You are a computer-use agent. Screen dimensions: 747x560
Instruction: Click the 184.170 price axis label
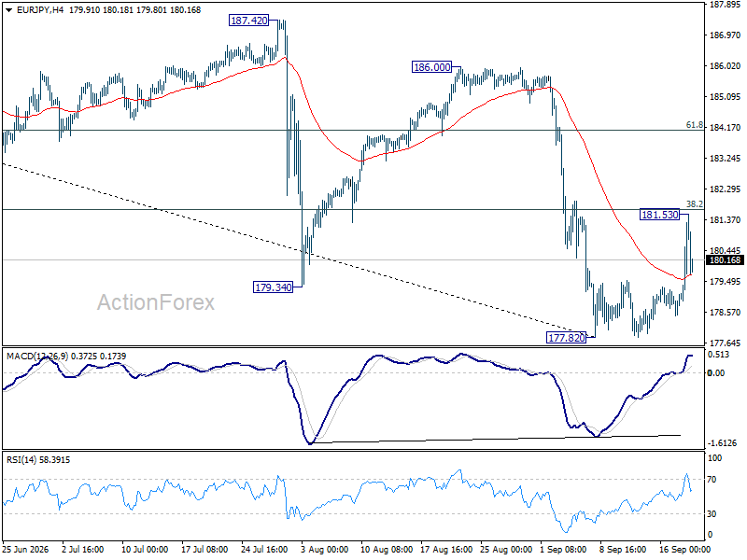point(726,128)
